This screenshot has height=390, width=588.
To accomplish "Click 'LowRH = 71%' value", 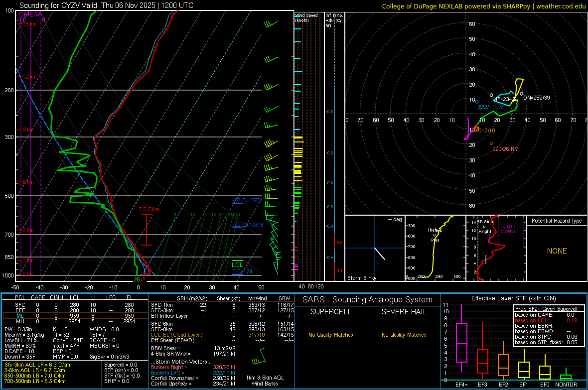I will pos(21,340).
